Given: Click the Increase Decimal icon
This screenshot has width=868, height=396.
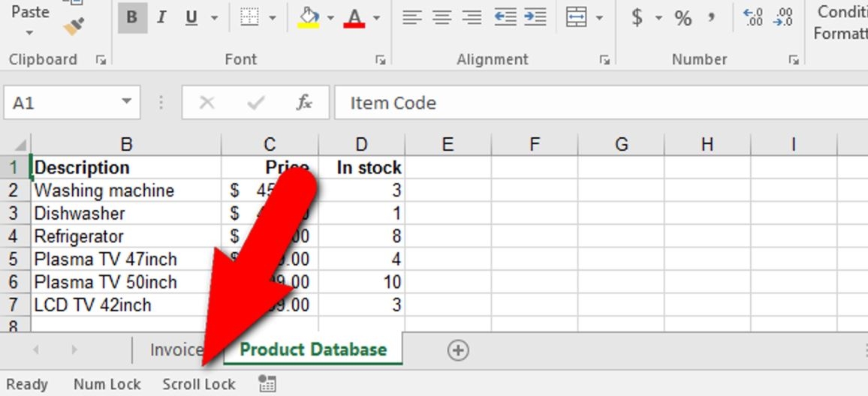Looking at the screenshot, I should (752, 17).
